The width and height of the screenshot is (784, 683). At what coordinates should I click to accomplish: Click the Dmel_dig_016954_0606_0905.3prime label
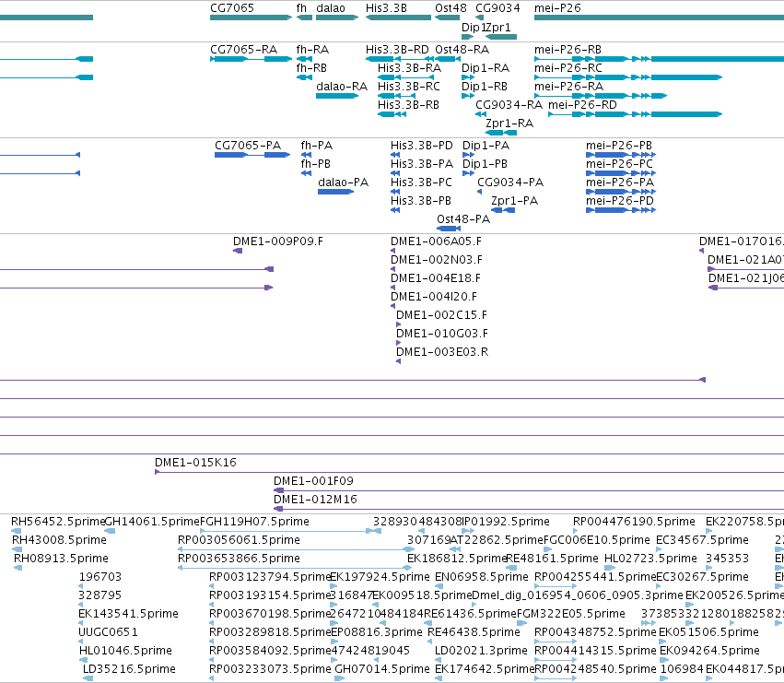click(577, 596)
